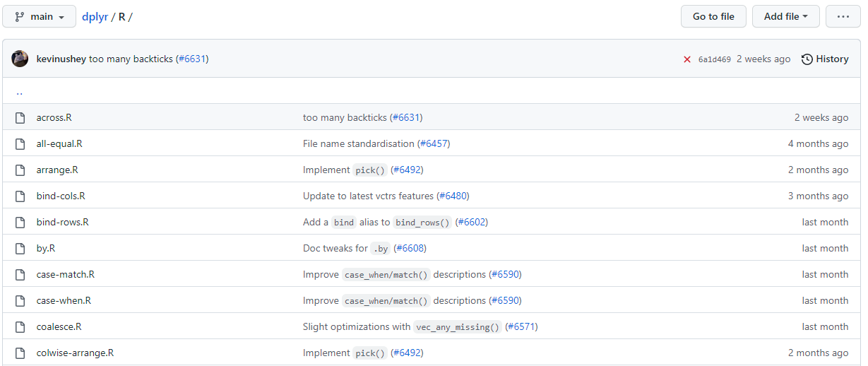
Task: Click the file icon beside by.R
Action: click(20, 249)
